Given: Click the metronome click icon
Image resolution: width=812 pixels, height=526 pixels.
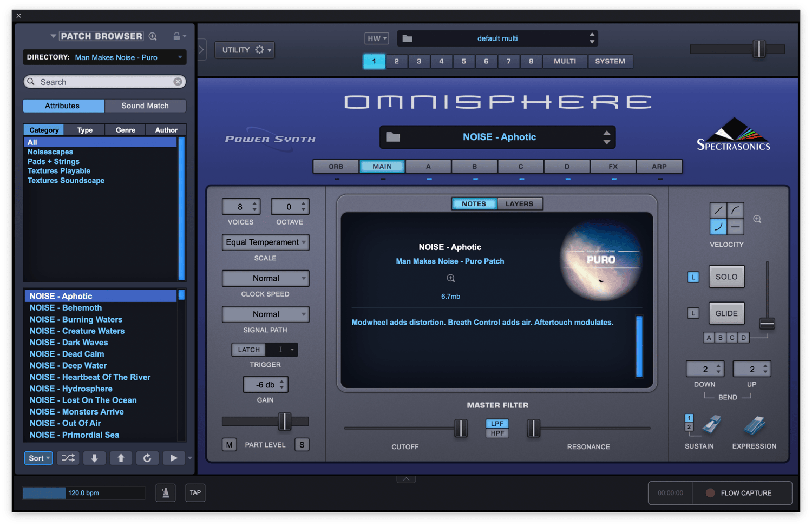Looking at the screenshot, I should (x=166, y=493).
